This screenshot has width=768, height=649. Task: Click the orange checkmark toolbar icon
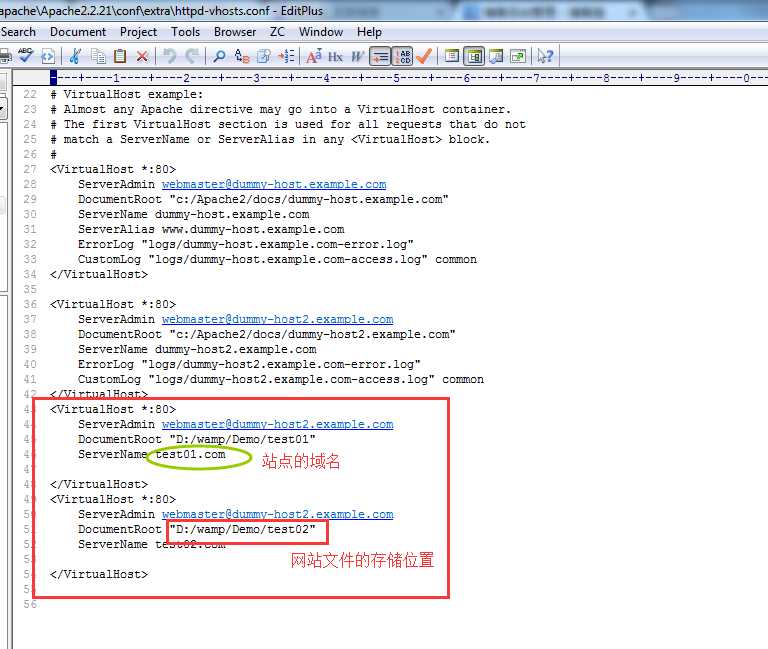tap(424, 56)
